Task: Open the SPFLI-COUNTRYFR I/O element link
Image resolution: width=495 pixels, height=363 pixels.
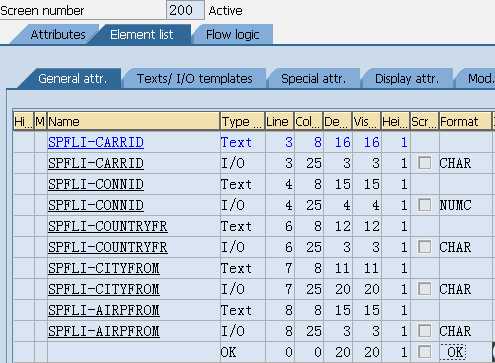Action: (108, 247)
